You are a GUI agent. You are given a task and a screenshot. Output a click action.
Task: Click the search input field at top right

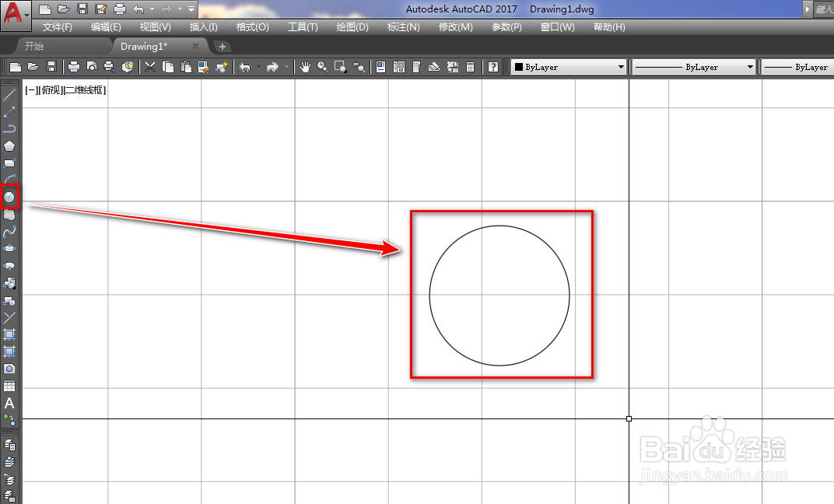click(x=824, y=9)
